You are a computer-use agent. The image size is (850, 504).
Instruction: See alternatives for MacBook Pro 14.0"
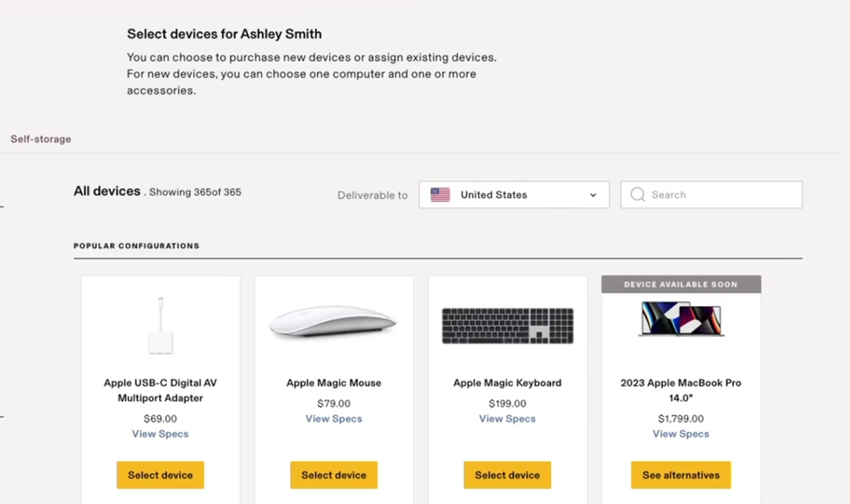pyautogui.click(x=681, y=475)
